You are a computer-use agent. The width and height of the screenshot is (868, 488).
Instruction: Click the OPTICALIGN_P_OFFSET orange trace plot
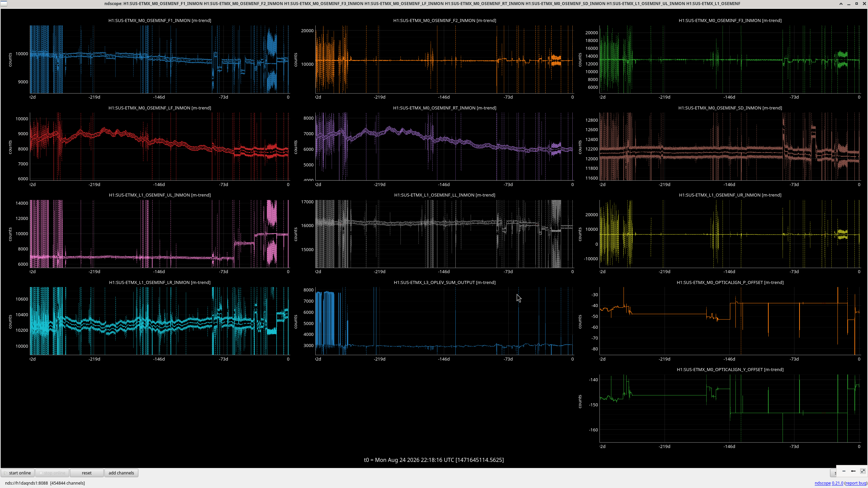pos(730,321)
